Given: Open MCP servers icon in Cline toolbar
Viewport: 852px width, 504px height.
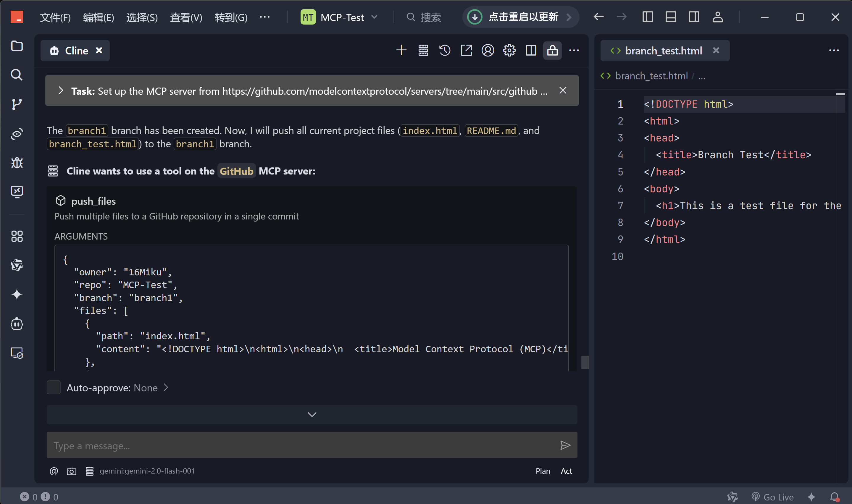Looking at the screenshot, I should tap(423, 51).
